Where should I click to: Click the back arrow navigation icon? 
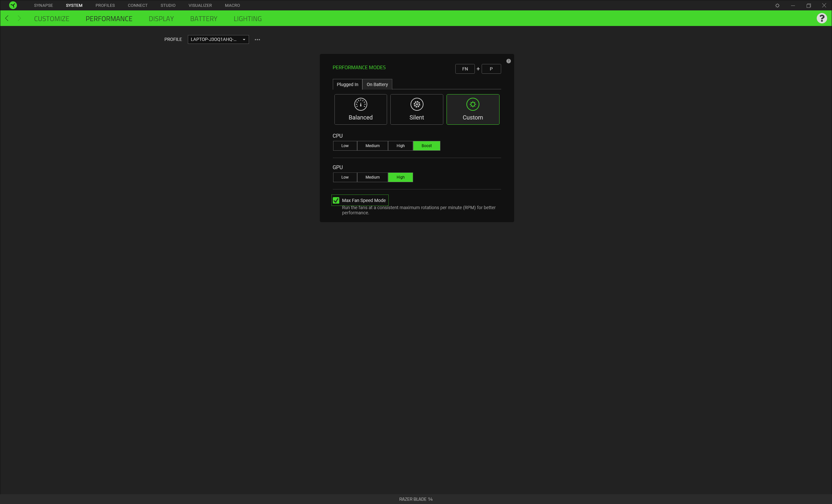[x=7, y=18]
